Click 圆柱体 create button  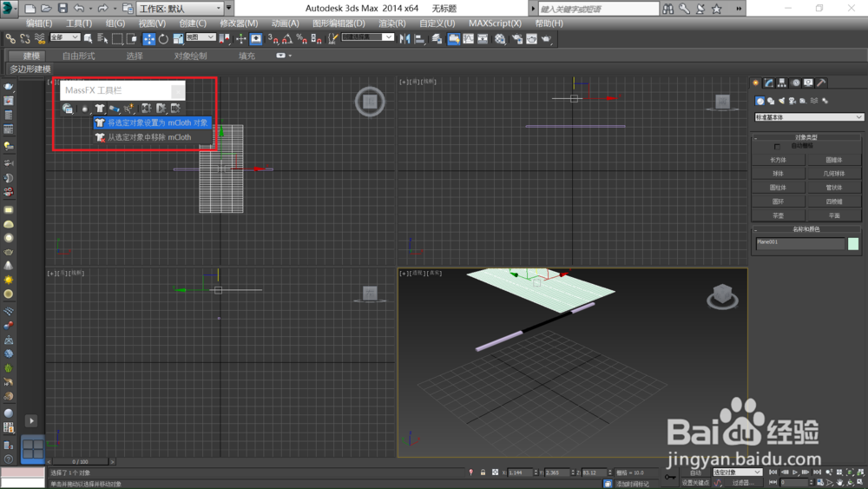(779, 188)
